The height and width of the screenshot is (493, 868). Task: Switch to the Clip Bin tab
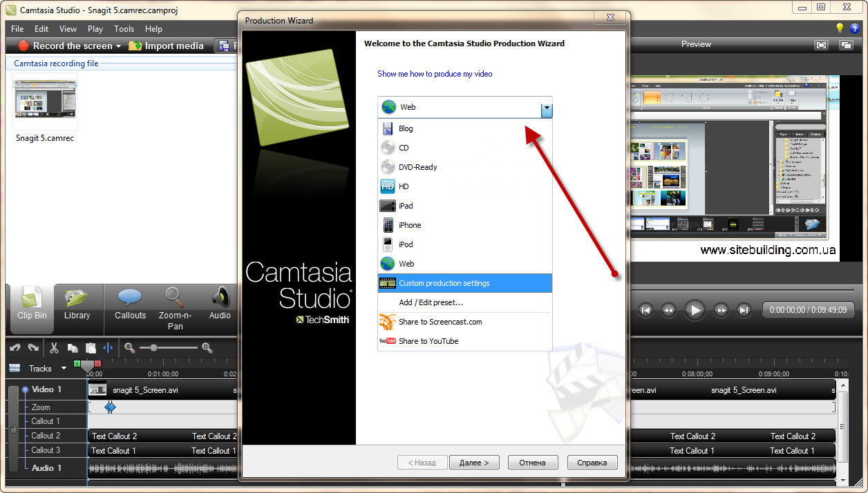point(32,308)
